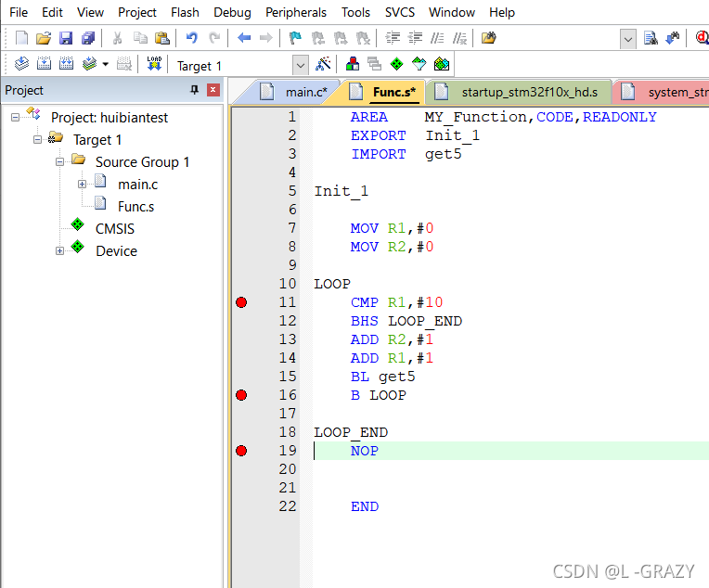Create a new file with toolbar icon
This screenshot has height=588, width=709.
21,38
